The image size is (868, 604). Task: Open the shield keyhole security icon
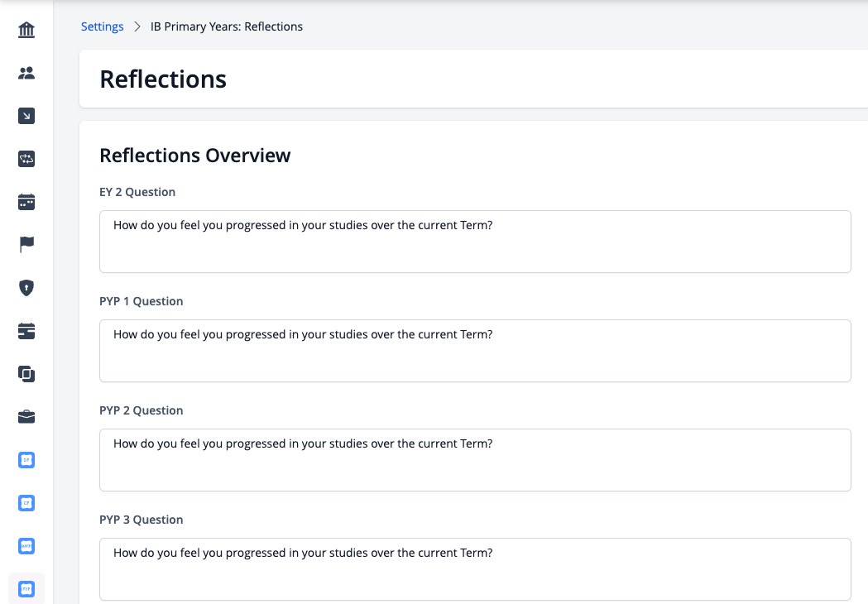point(26,288)
